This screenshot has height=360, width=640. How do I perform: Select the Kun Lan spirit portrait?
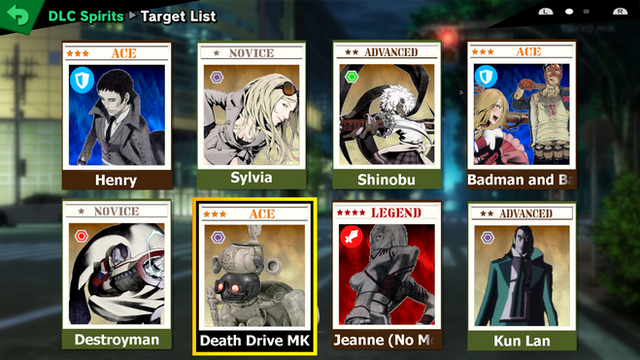522,276
